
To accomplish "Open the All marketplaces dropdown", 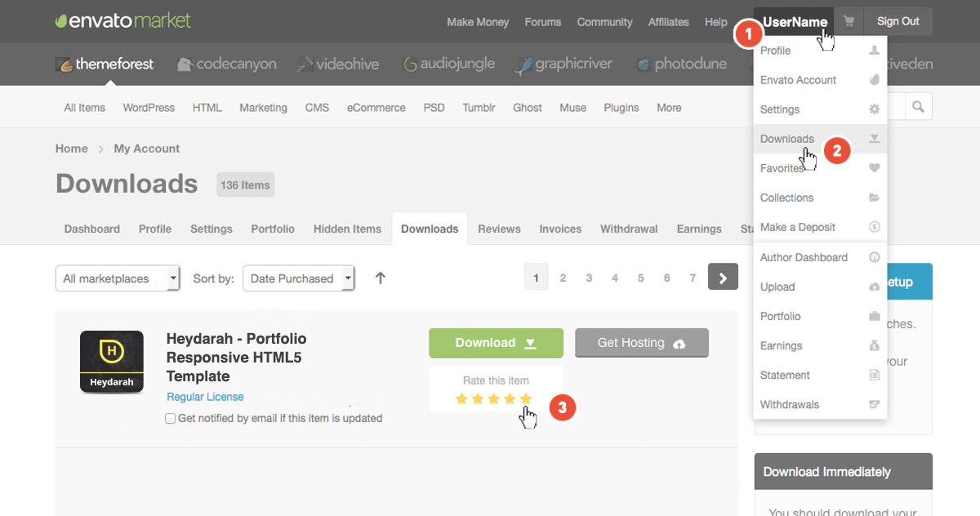I will click(118, 278).
